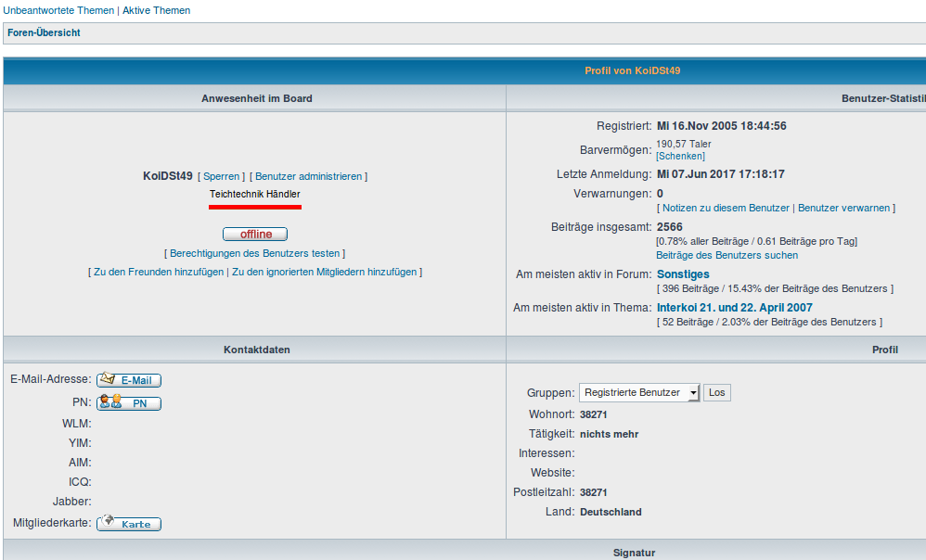Click the E-Mail envelope icon button

tap(129, 380)
